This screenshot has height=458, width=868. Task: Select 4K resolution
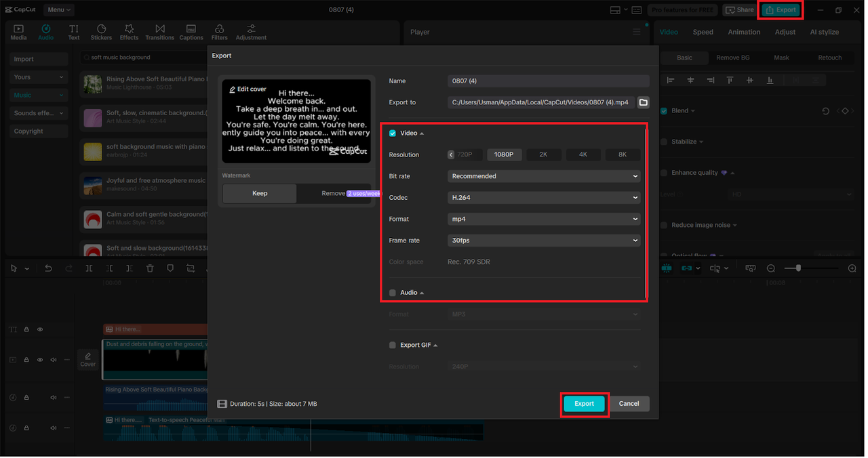[583, 154]
